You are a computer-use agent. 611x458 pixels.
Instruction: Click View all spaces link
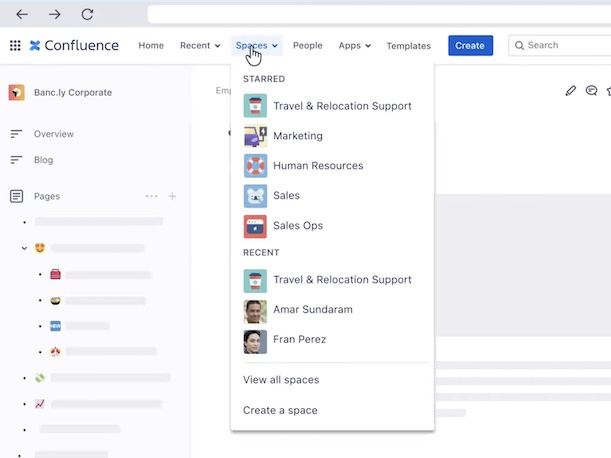(281, 380)
